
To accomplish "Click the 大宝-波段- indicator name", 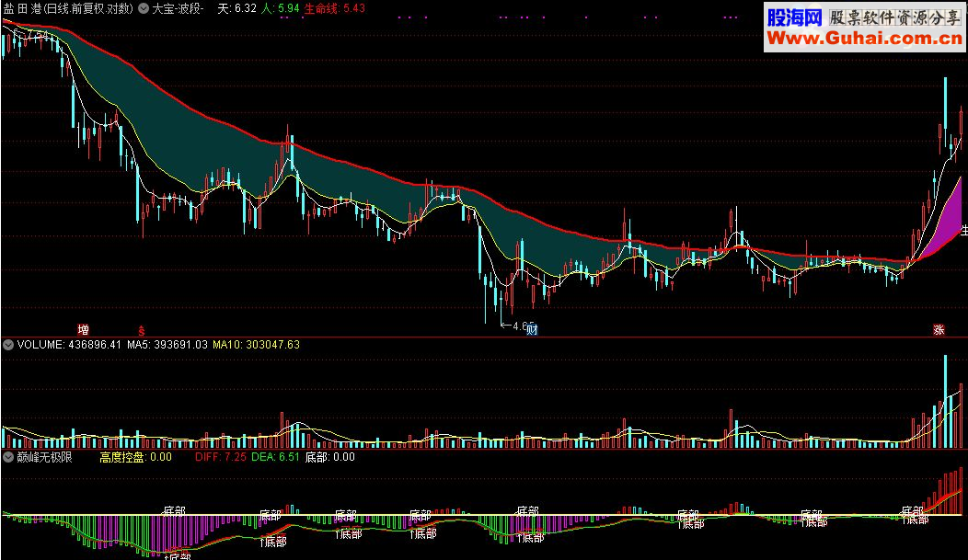I will pyautogui.click(x=178, y=8).
